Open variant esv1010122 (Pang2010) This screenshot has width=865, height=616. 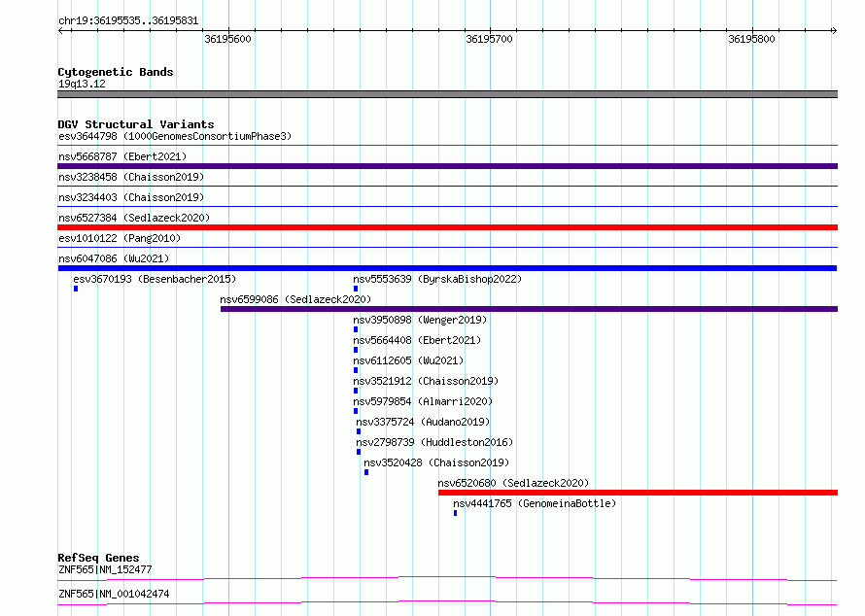point(120,238)
